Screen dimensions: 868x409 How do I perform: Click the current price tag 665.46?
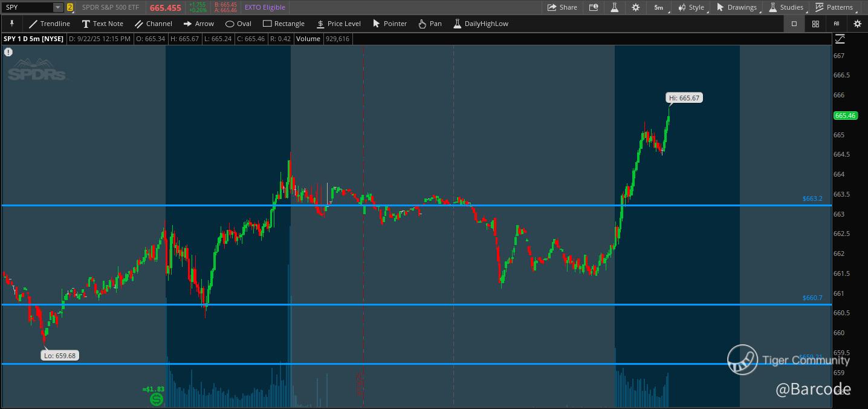point(845,116)
